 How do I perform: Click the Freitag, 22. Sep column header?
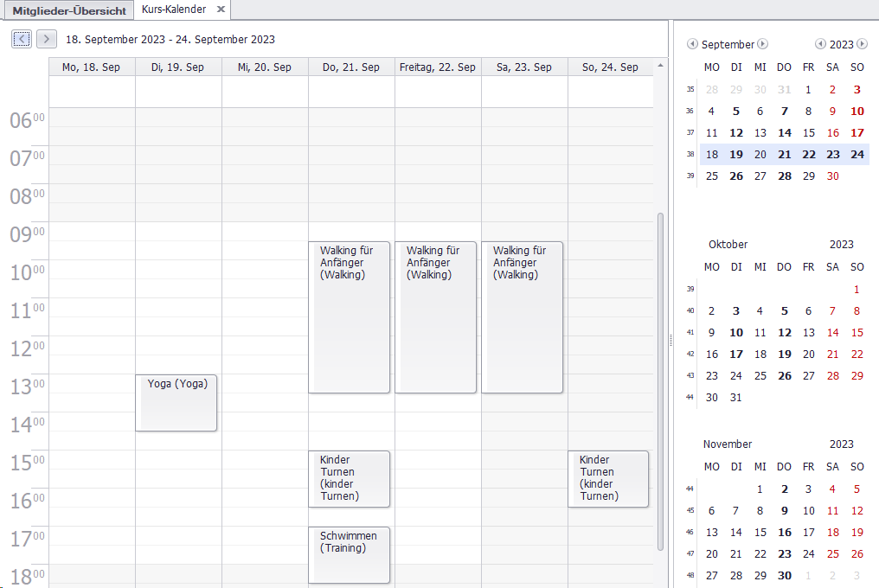tap(438, 67)
